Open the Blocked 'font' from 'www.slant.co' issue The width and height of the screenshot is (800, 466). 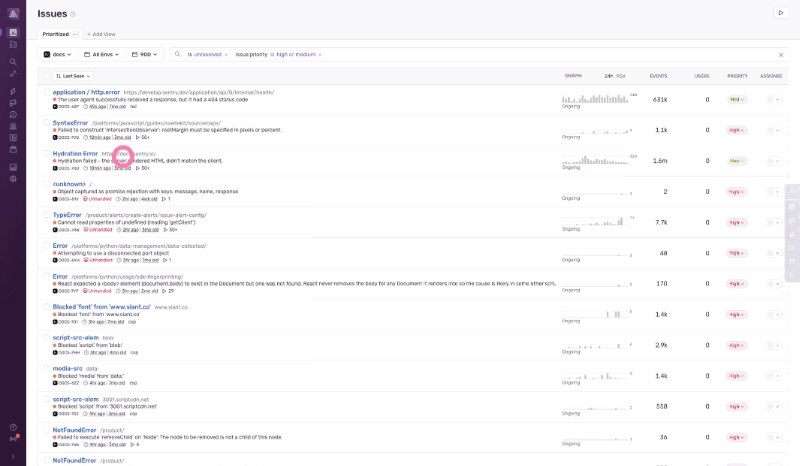tap(102, 307)
